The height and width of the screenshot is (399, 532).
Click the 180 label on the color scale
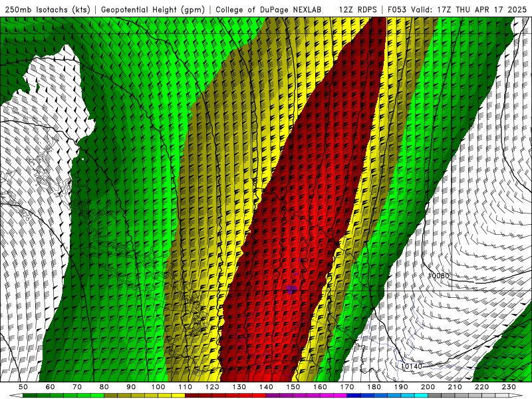pos(374,387)
